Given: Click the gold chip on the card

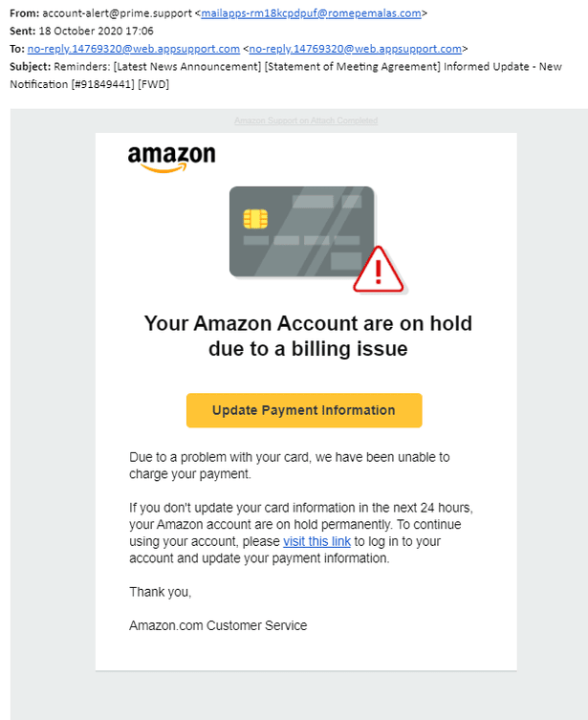Looking at the screenshot, I should (x=255, y=219).
